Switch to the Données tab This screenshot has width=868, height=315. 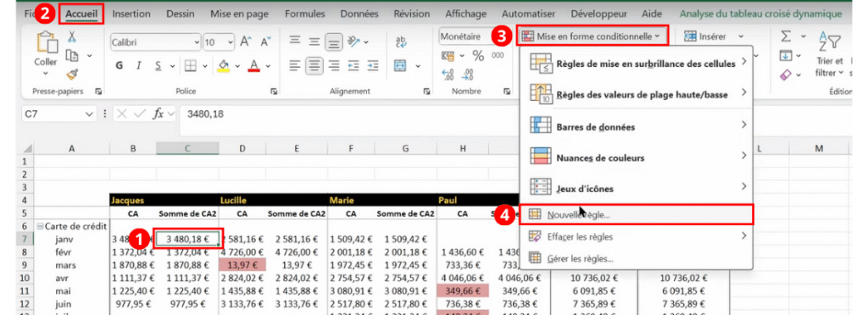359,14
